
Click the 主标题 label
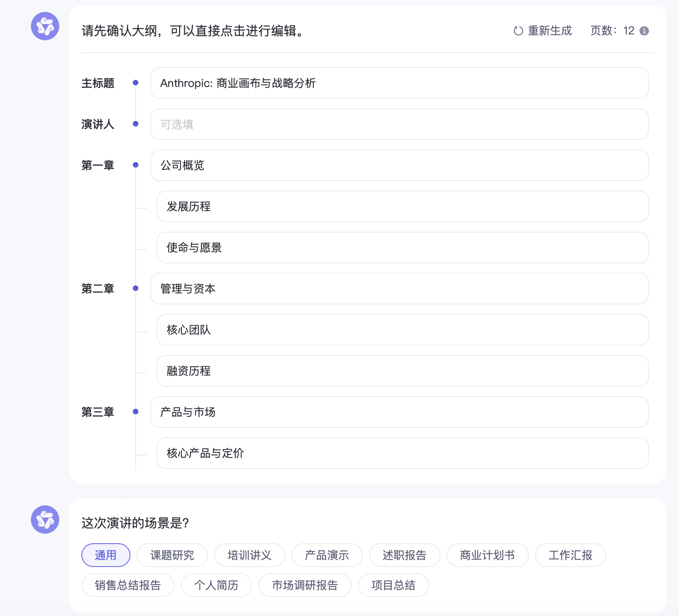pyautogui.click(x=98, y=83)
